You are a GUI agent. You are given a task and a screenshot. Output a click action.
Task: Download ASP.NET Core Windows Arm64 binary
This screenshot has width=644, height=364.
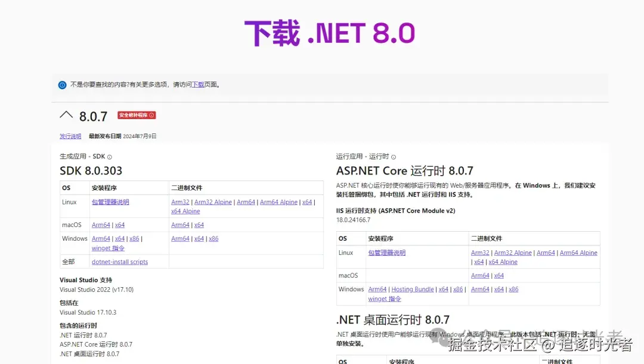tap(480, 290)
